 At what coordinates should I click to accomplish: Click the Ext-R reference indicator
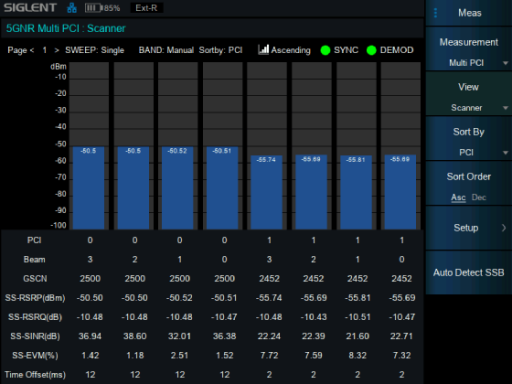[x=146, y=8]
